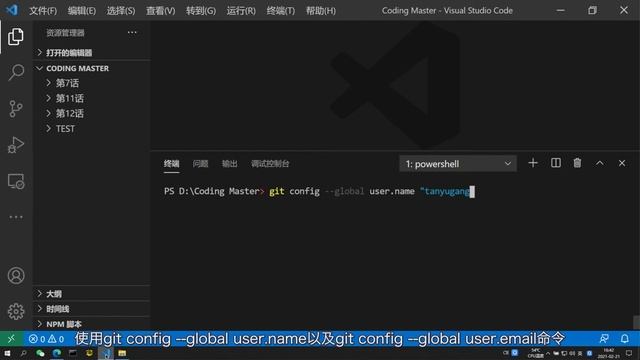Image resolution: width=640 pixels, height=360 pixels.
Task: Open the Search view in activity bar
Action: tap(16, 73)
